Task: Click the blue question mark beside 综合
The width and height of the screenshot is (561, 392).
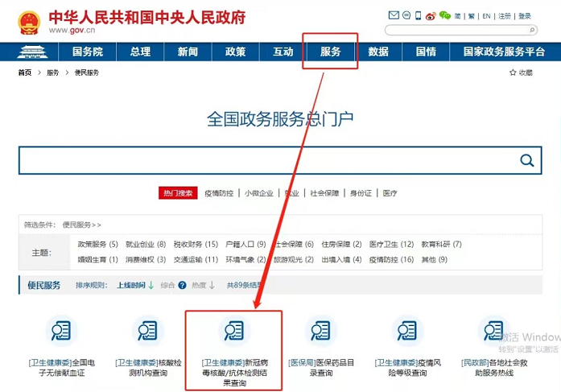Action: click(182, 285)
